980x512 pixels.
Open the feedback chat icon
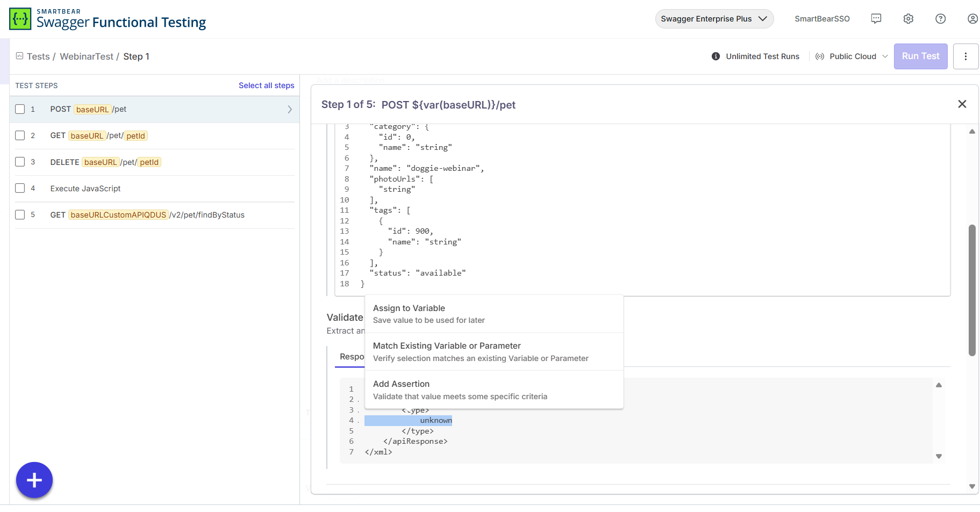pos(876,18)
